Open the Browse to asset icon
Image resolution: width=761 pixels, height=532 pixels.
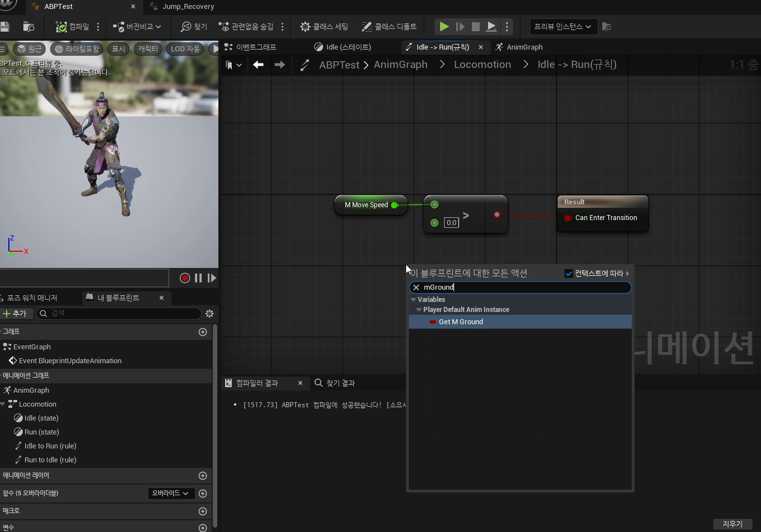click(29, 27)
